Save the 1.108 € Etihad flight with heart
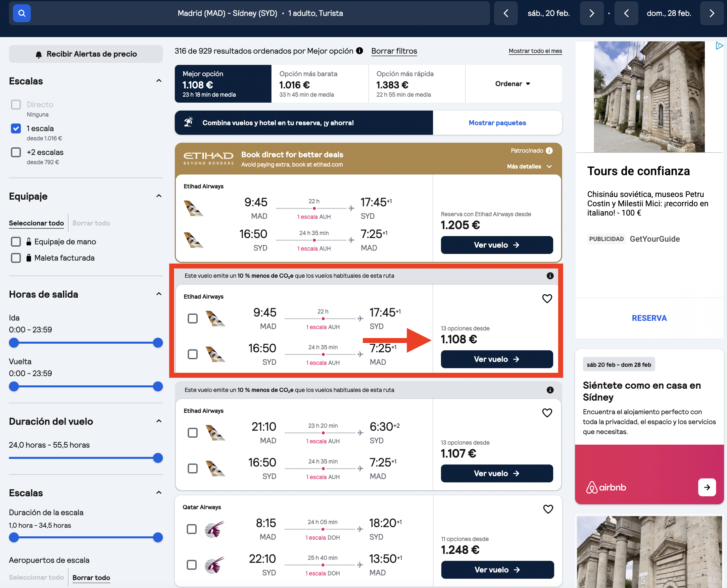Screen dimensions: 727x588 tap(547, 298)
